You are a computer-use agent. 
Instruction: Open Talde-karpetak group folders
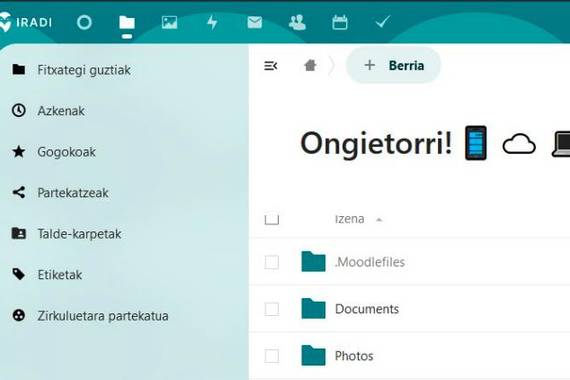79,234
